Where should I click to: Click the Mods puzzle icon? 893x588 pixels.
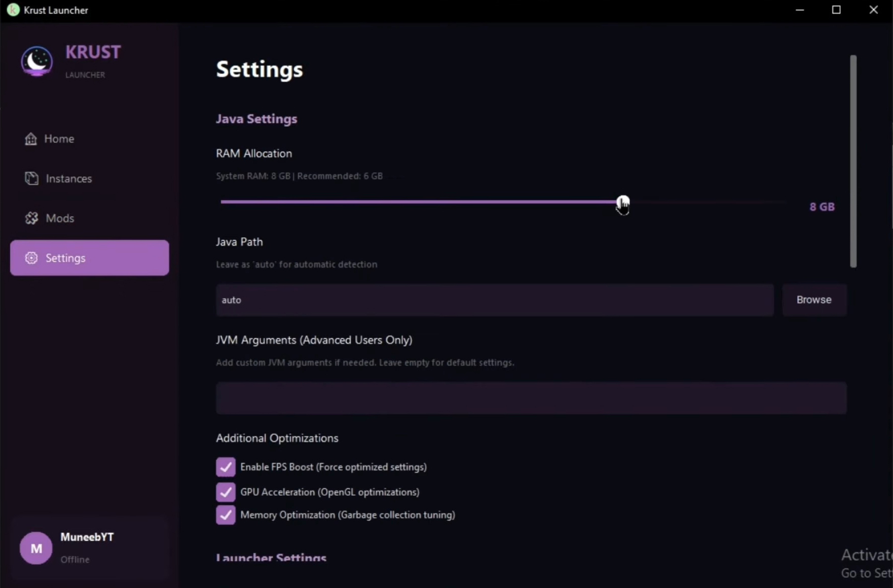click(x=31, y=218)
